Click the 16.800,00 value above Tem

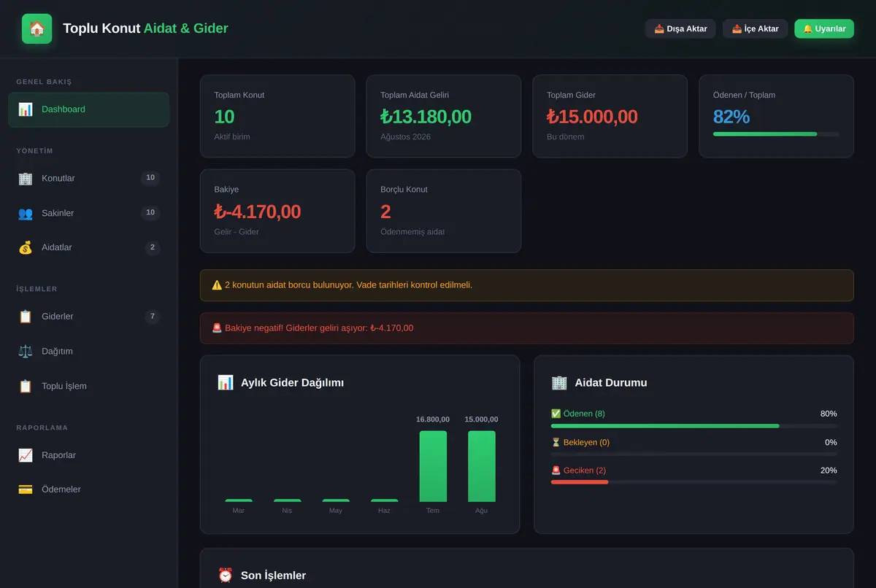click(433, 419)
